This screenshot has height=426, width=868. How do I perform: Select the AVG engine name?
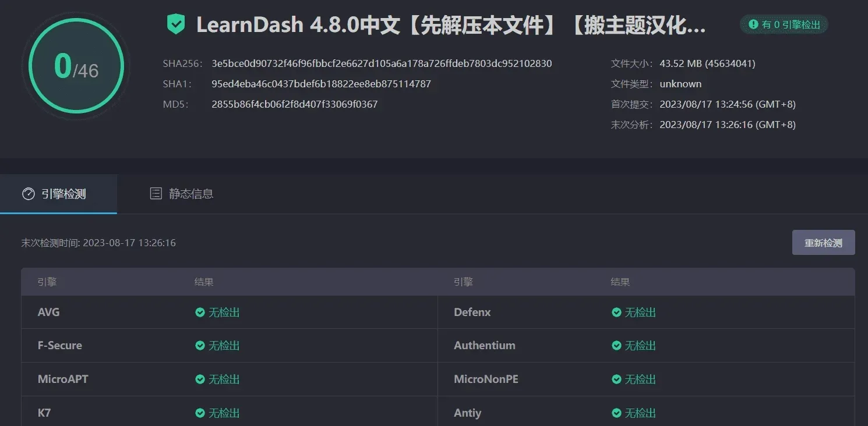click(48, 312)
